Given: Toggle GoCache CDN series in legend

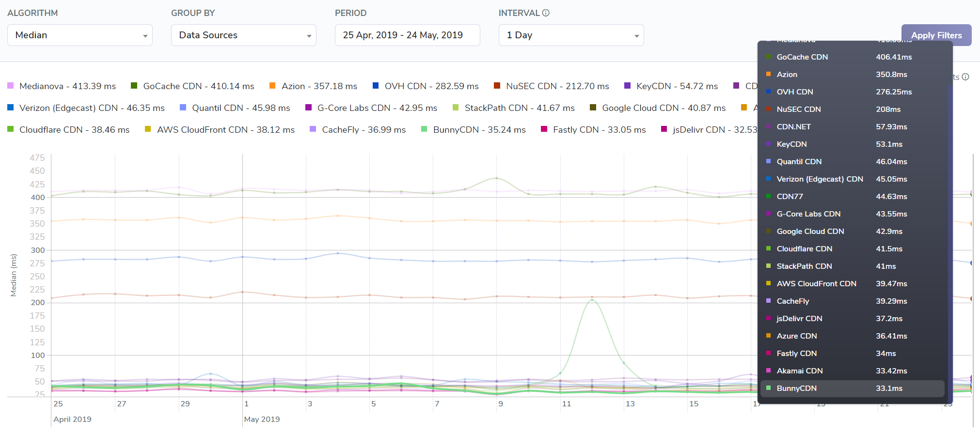Looking at the screenshot, I should tap(192, 86).
